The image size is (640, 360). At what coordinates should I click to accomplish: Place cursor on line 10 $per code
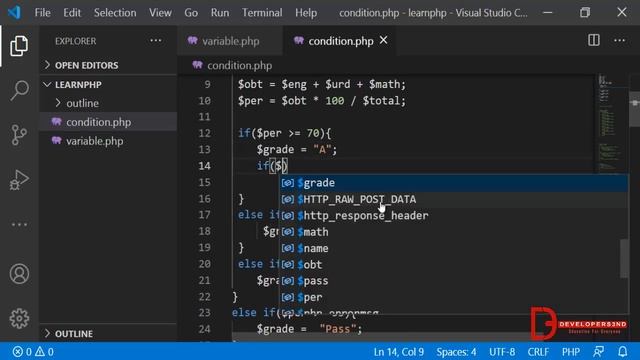coord(322,101)
